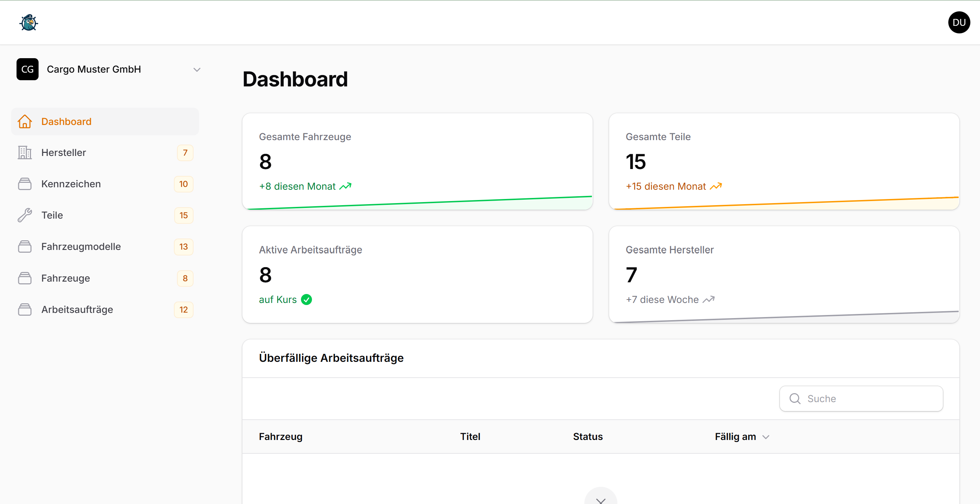Click the Kennzeichen badge showing 10

click(184, 184)
